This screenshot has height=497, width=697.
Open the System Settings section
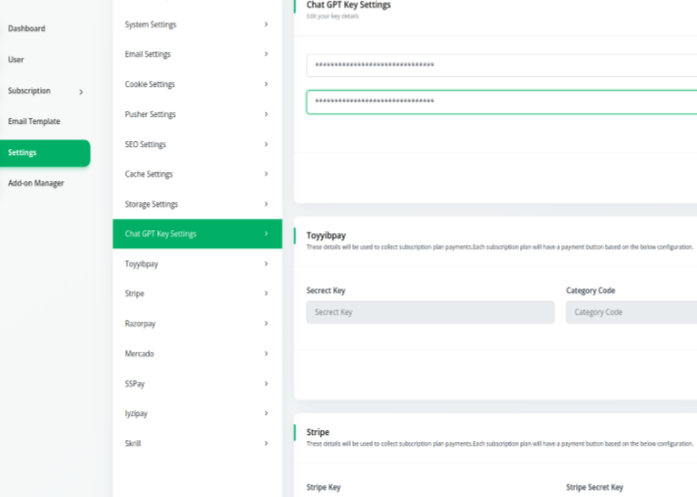point(158,24)
